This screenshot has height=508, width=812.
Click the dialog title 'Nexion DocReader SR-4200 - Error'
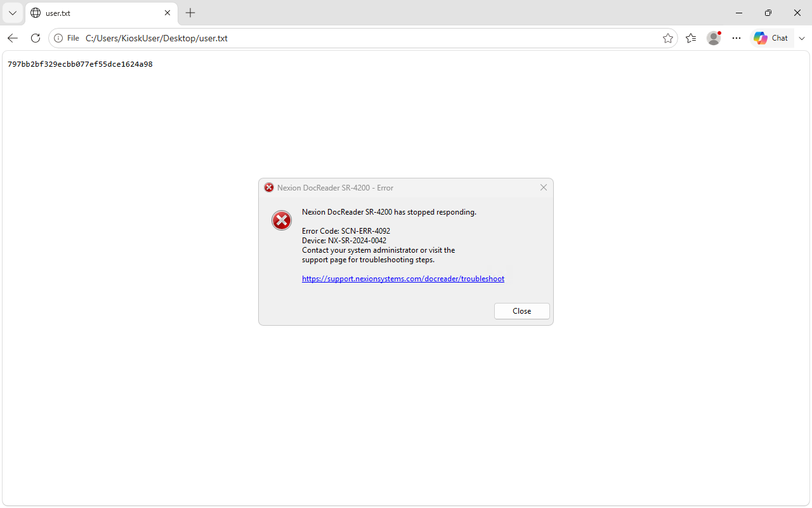coord(335,188)
